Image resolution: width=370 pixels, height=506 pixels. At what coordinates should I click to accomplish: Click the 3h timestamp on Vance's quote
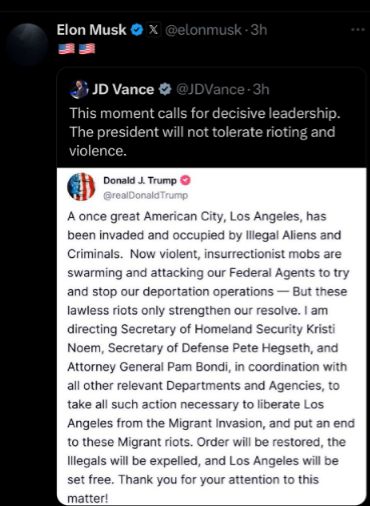click(x=261, y=89)
